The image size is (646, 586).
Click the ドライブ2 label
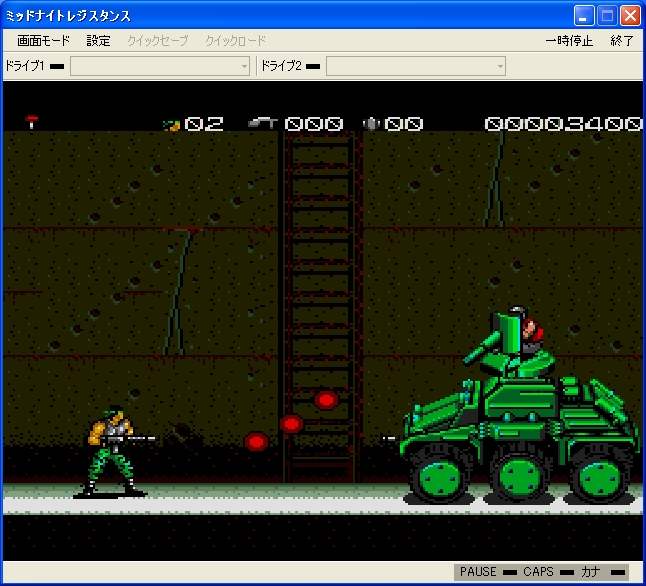point(281,66)
